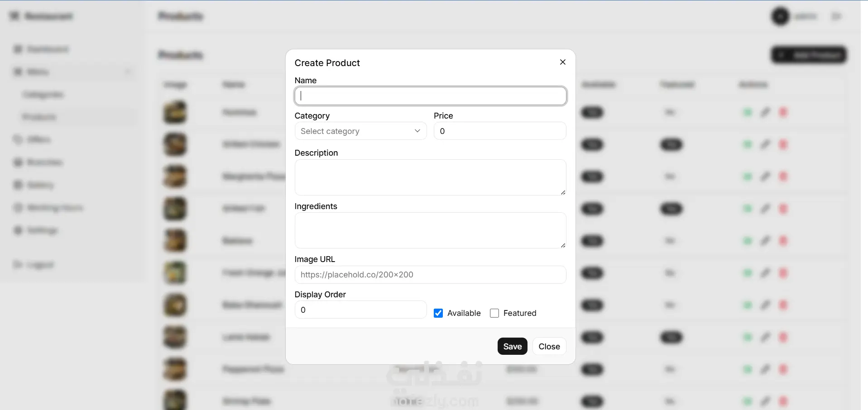This screenshot has width=868, height=410.
Task: Grab the Description textarea resize handle
Action: (563, 192)
